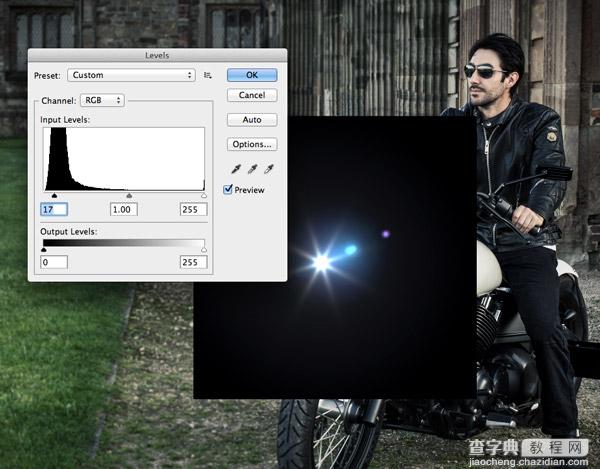This screenshot has width=600, height=469.
Task: Click the histogram in Input Levels
Action: click(x=124, y=159)
